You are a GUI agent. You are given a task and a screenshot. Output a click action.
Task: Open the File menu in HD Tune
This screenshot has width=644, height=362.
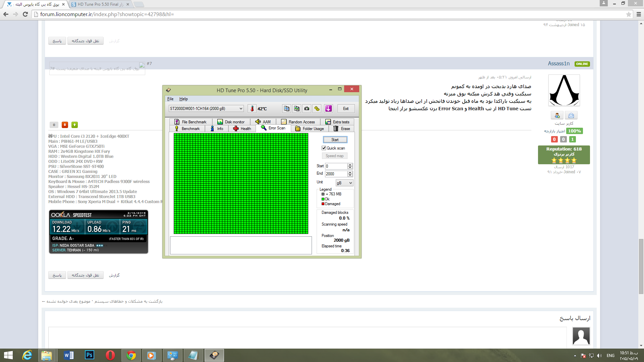tap(170, 99)
